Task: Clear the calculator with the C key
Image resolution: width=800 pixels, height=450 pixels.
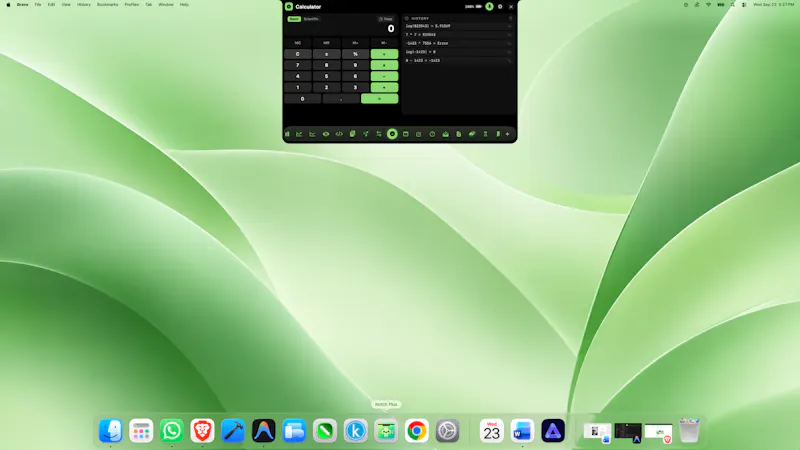Action: (297, 54)
